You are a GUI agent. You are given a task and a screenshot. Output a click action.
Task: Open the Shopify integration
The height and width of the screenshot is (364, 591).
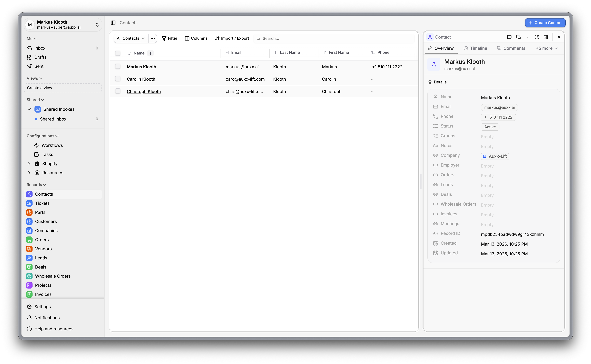(50, 163)
